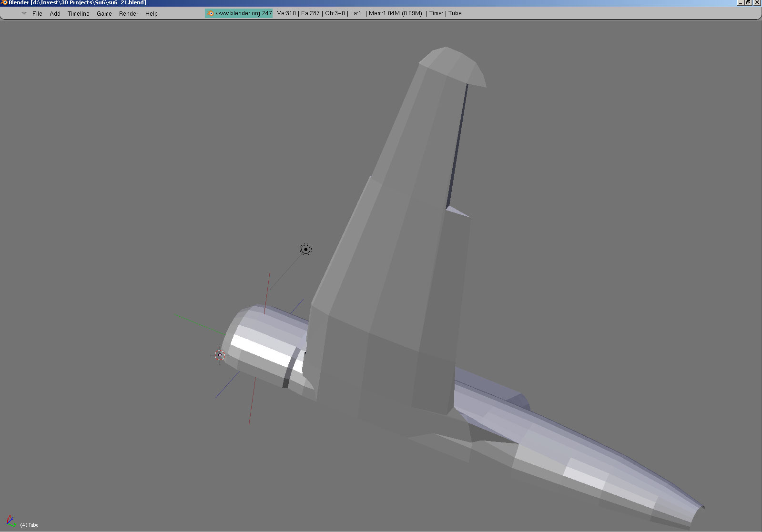The image size is (762, 532).
Task: Open the Render menu
Action: click(129, 13)
